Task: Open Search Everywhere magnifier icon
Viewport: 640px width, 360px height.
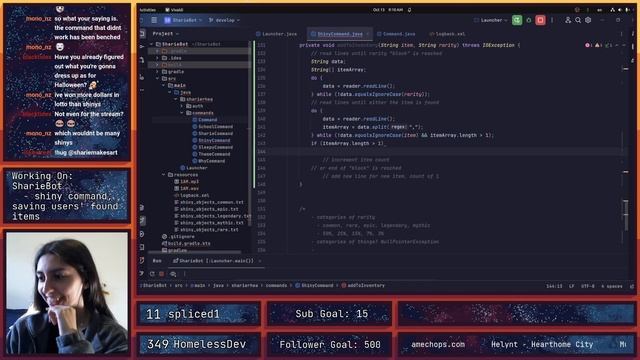Action: 578,20
